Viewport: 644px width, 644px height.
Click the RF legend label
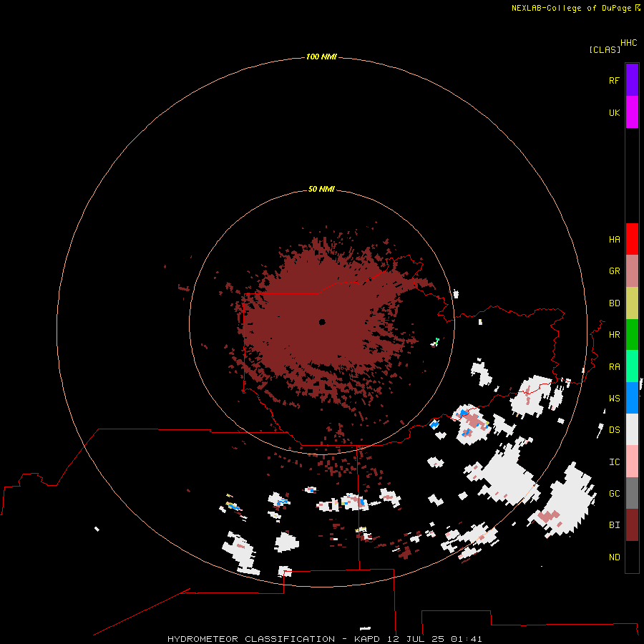click(615, 80)
